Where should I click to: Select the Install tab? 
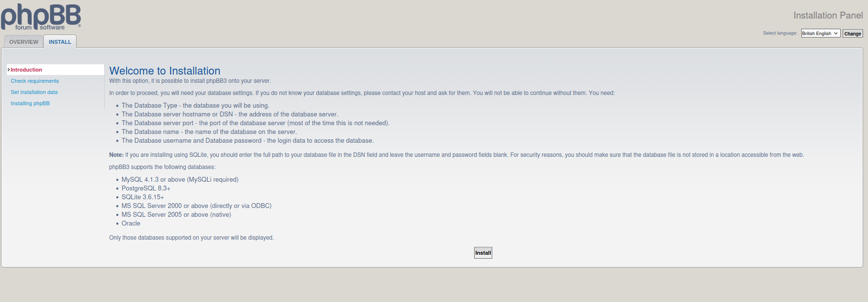60,42
